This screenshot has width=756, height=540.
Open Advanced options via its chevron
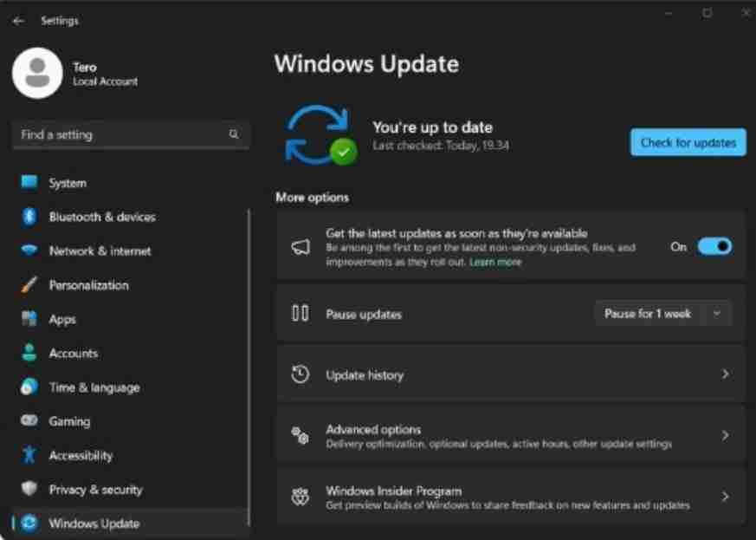coord(725,433)
